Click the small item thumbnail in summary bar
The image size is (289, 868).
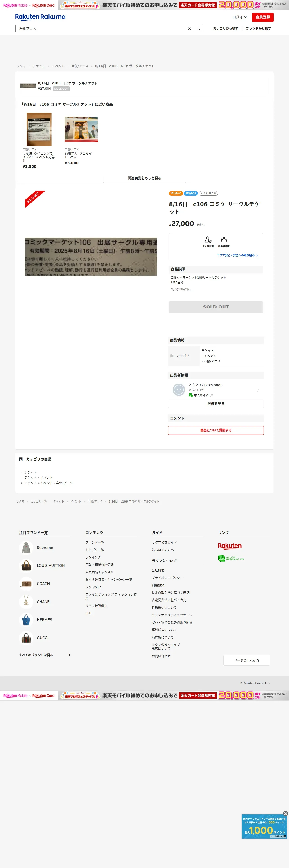28,86
